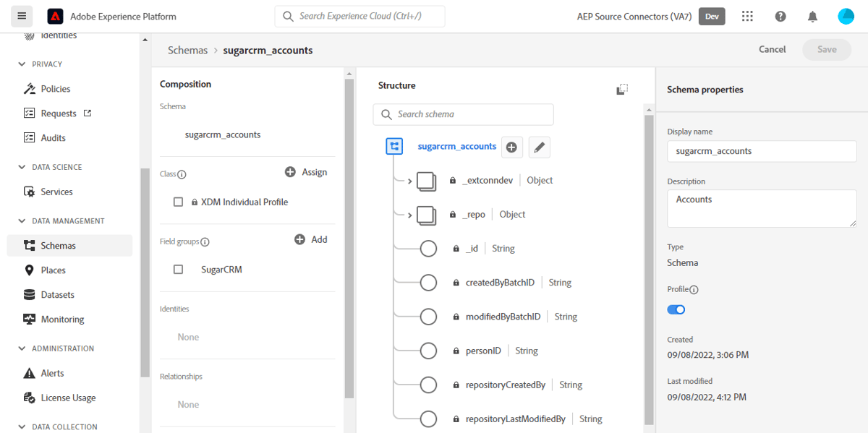This screenshot has width=868, height=433.
Task: Click the Search schema input field
Action: tap(463, 114)
